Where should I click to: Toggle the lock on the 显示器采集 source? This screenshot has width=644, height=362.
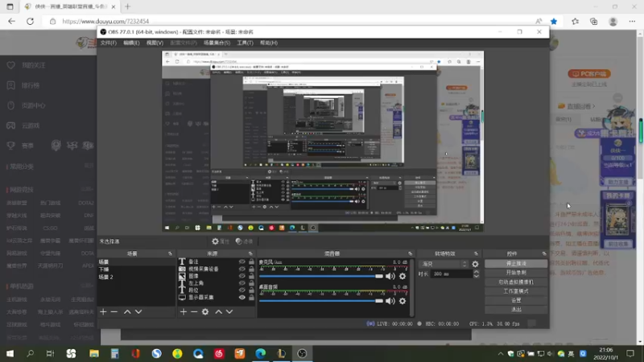[251, 297]
